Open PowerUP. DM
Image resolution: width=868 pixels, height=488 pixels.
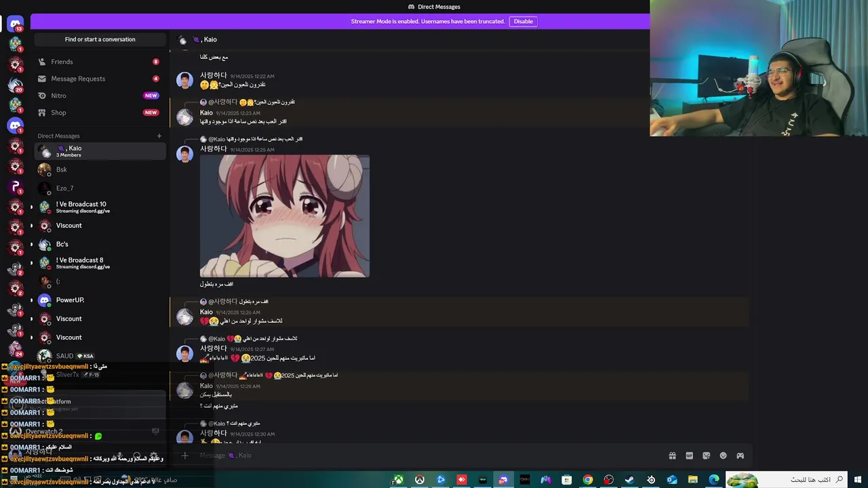click(x=100, y=300)
